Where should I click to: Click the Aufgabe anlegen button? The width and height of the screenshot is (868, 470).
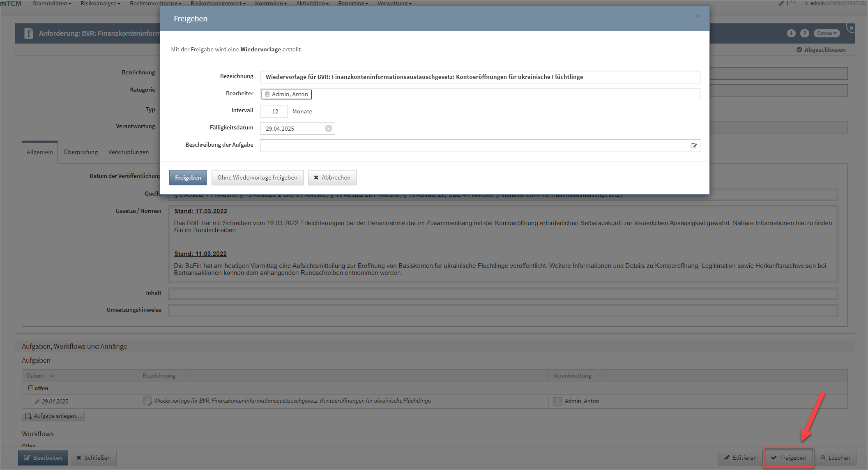click(x=53, y=416)
